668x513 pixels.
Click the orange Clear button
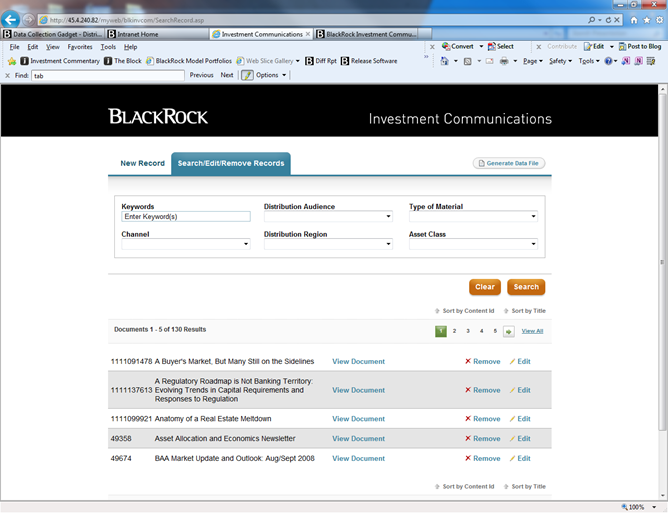[485, 287]
